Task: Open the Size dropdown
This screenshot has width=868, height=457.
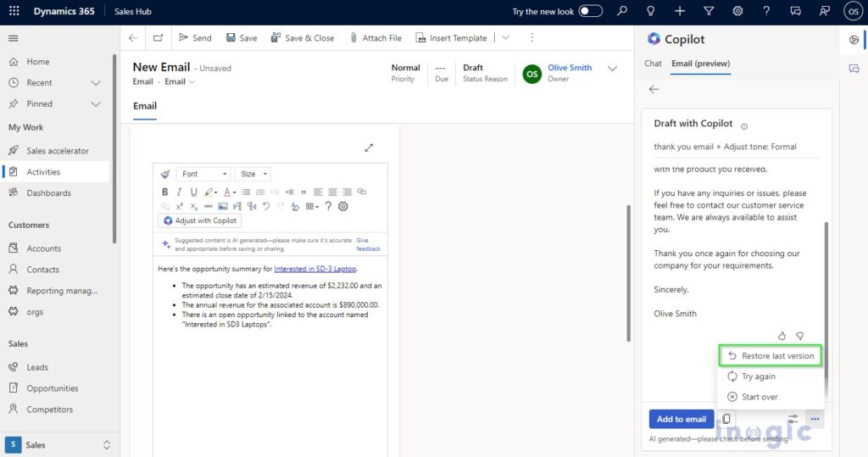Action: click(x=253, y=174)
